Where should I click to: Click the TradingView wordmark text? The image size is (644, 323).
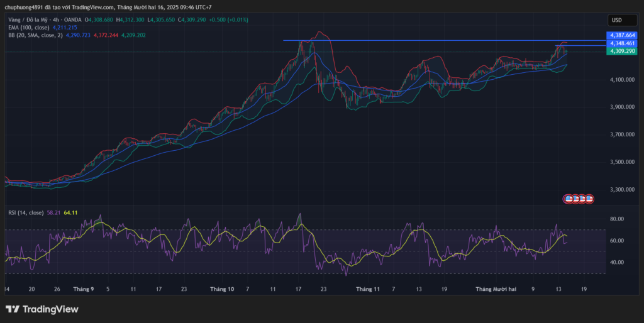(x=50, y=309)
